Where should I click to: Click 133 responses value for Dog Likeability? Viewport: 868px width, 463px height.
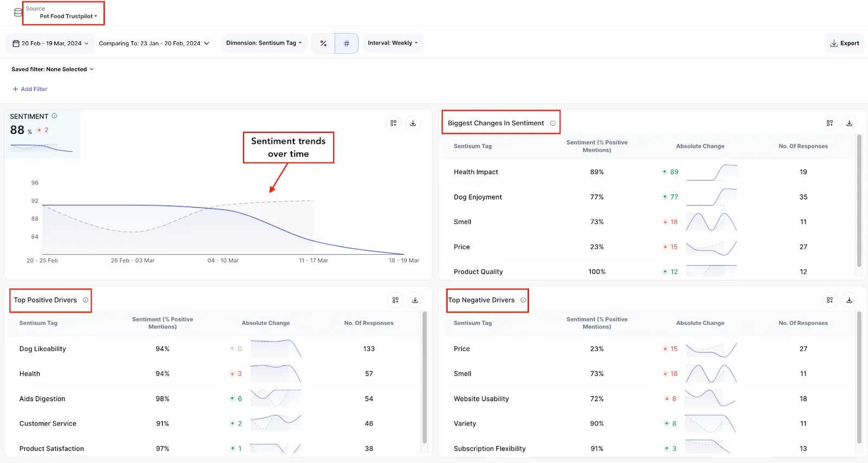(x=369, y=349)
